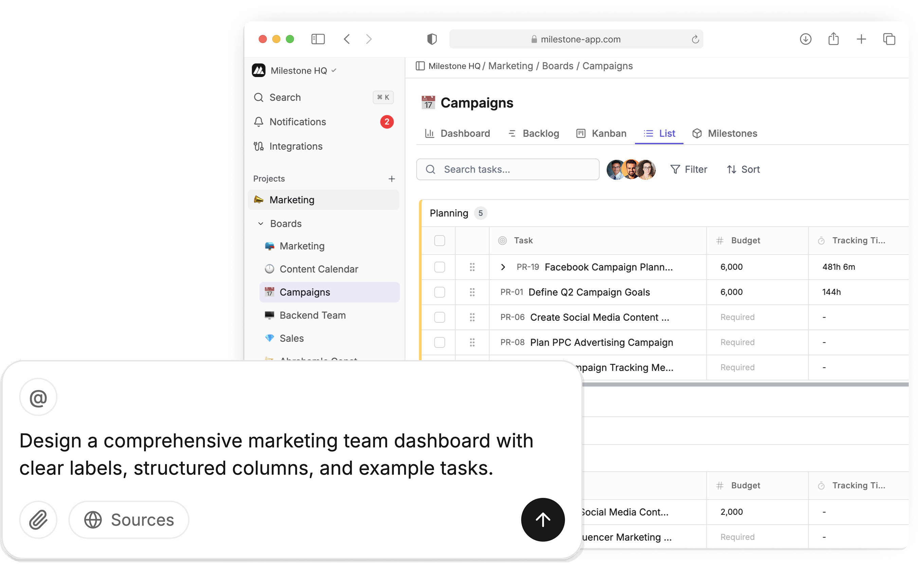This screenshot has height=564, width=924.
Task: Open the browser downloads icon
Action: coord(805,39)
